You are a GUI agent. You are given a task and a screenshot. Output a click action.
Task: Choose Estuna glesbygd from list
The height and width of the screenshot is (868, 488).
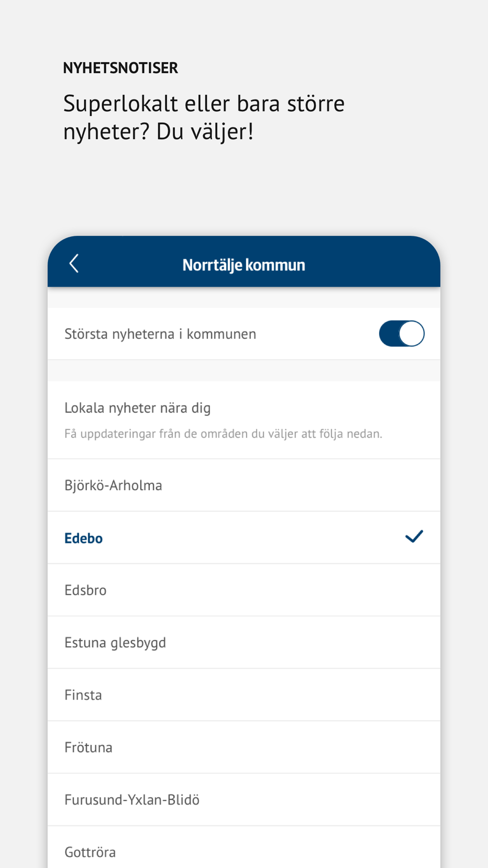coord(115,642)
